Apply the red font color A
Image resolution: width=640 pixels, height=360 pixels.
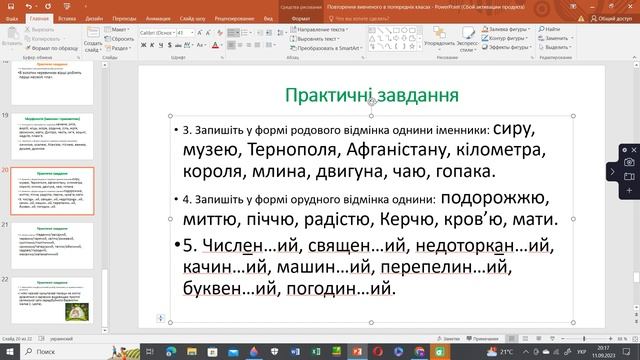point(216,45)
